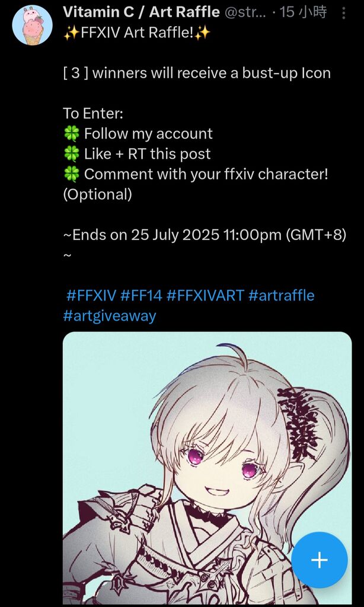Open the #FFXIV hashtag

tap(91, 296)
